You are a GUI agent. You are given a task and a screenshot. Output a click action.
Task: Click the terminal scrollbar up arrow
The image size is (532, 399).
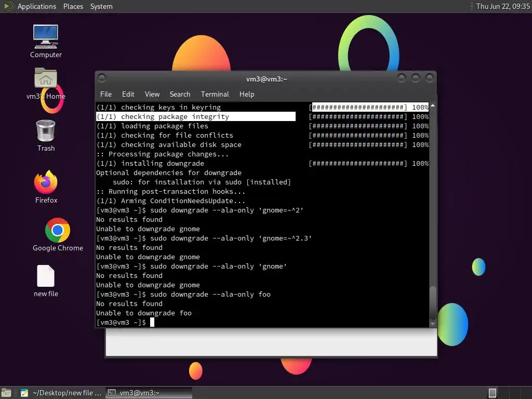433,106
